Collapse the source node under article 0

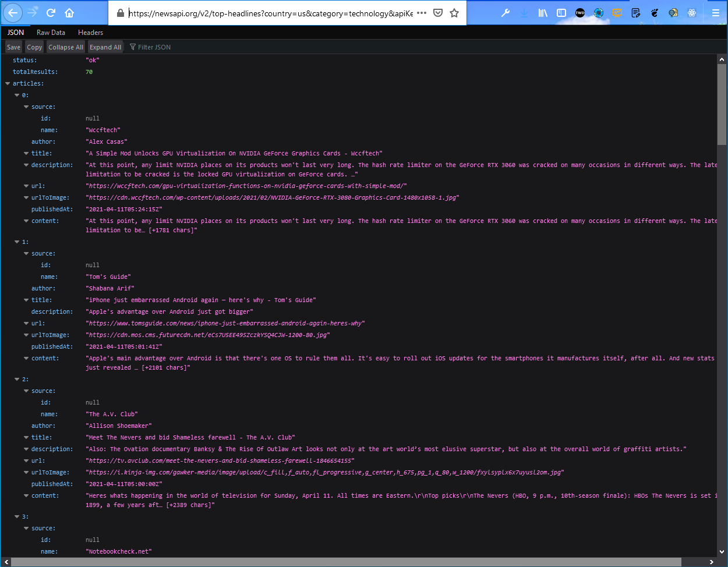point(26,107)
